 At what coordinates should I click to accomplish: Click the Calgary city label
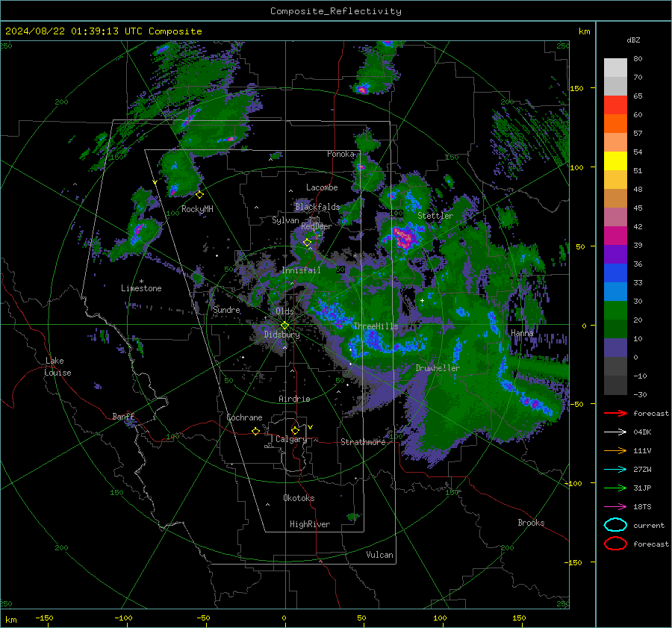[291, 439]
